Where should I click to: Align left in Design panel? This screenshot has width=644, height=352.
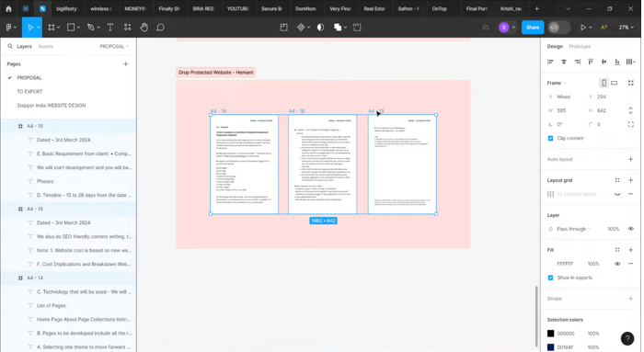[x=550, y=62]
